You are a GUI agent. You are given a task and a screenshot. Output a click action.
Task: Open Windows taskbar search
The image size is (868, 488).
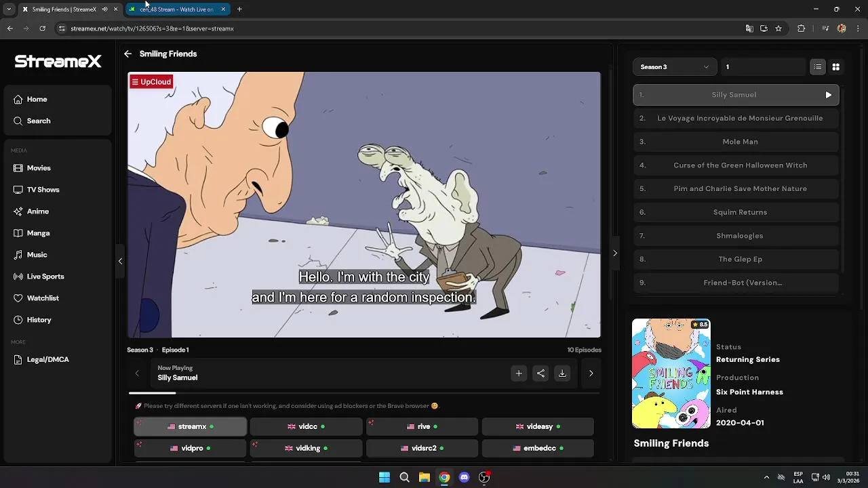(x=404, y=477)
